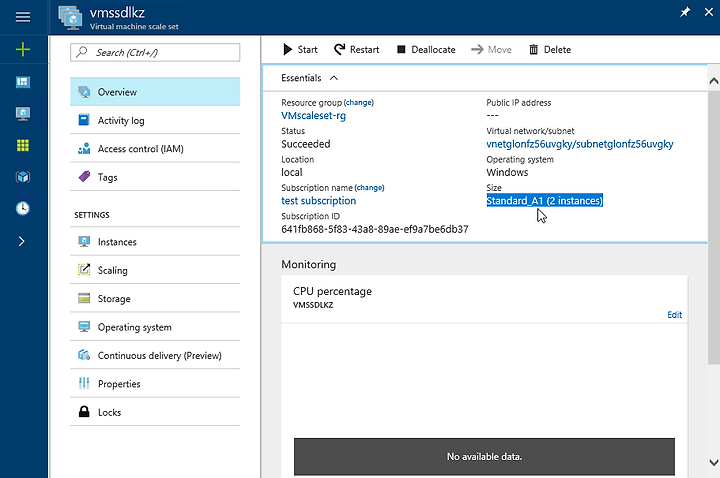Open the test subscription link
Screen dimensions: 720x478
pyautogui.click(x=319, y=201)
